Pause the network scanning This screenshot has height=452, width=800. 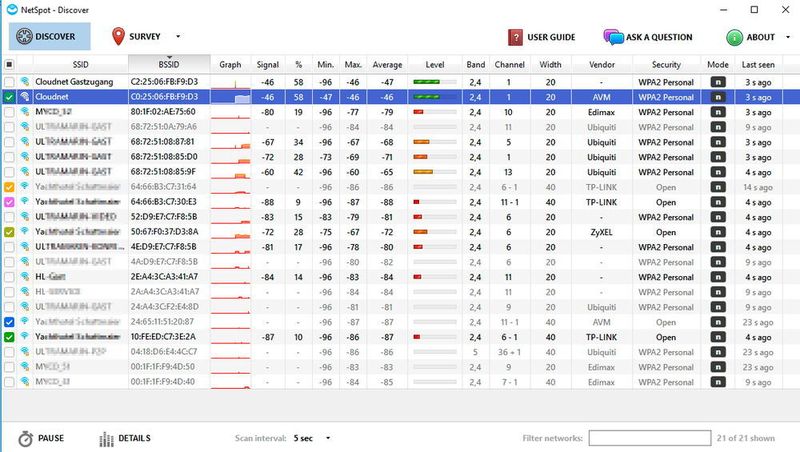coord(41,438)
